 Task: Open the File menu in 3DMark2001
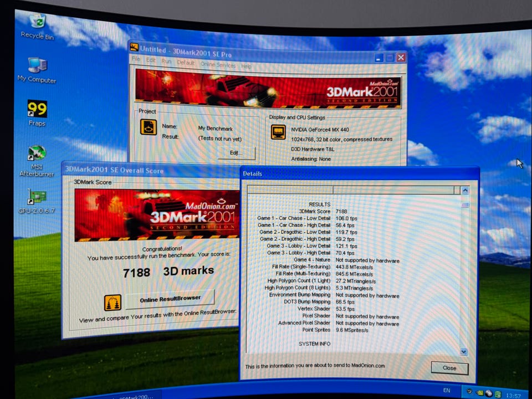coord(136,59)
